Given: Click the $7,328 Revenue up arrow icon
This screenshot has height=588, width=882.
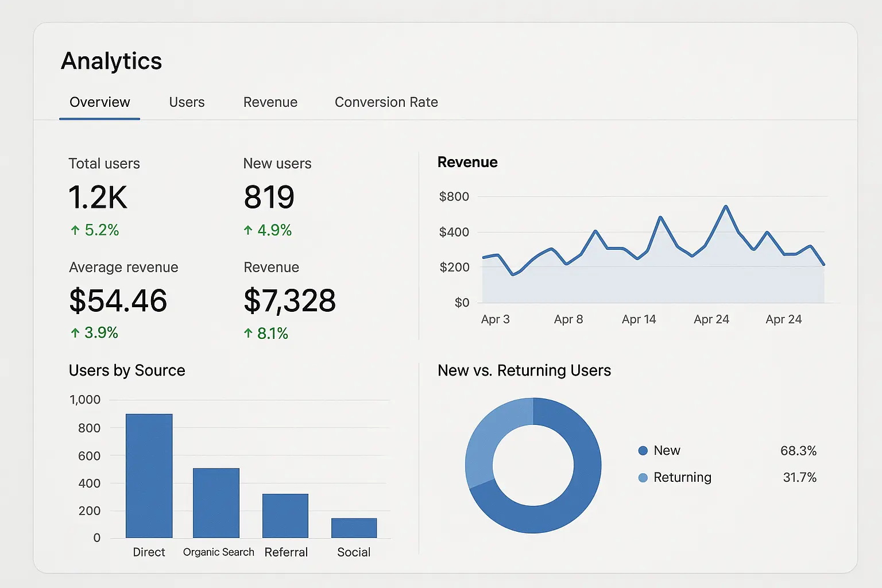Looking at the screenshot, I should [248, 334].
